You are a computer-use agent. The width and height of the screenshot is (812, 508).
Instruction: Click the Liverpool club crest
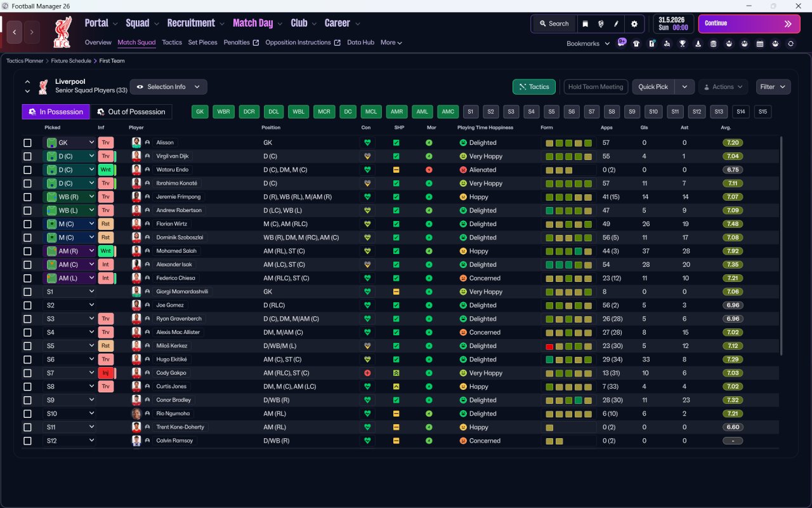62,32
